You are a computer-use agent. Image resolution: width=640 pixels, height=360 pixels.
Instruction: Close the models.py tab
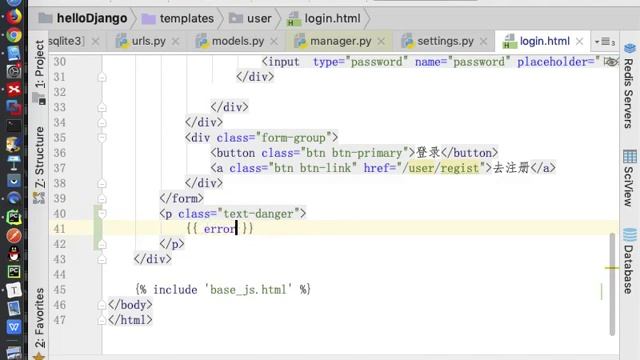coord(274,42)
